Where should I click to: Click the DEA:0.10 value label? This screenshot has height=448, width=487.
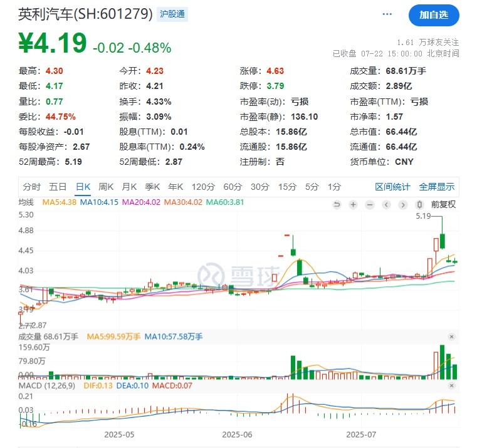coord(132,386)
